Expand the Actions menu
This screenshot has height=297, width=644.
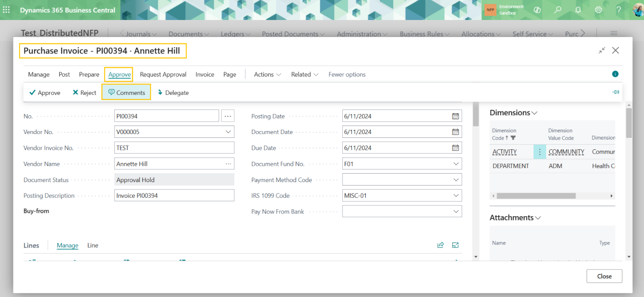pos(268,74)
